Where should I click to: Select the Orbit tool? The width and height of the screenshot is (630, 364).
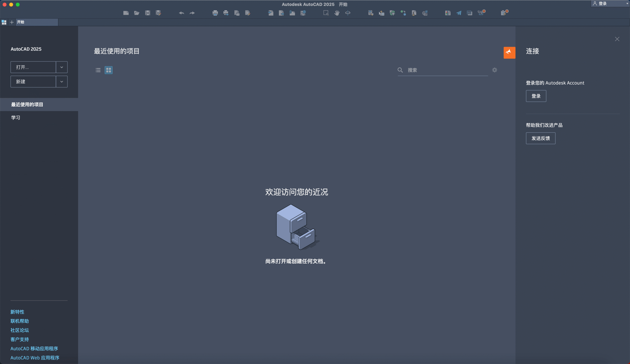click(347, 13)
